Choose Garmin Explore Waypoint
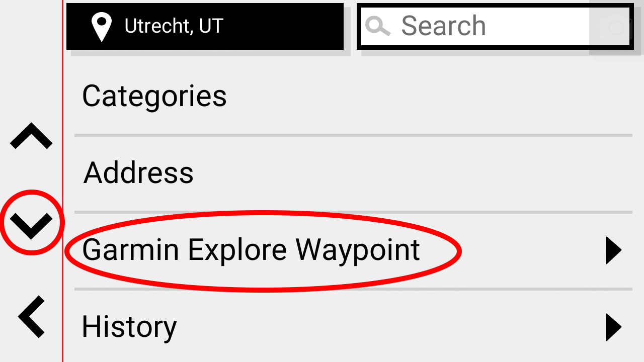The width and height of the screenshot is (644, 362). [x=353, y=250]
